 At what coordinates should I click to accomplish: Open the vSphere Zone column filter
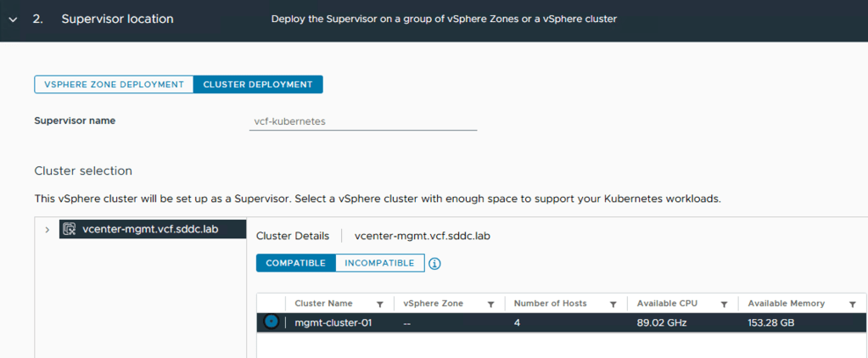tap(490, 304)
